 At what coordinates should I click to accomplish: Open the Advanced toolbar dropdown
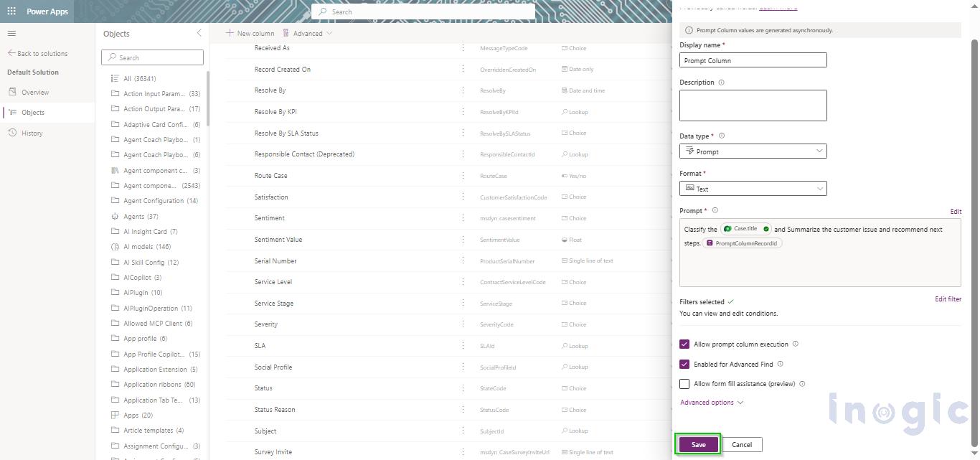click(x=308, y=33)
